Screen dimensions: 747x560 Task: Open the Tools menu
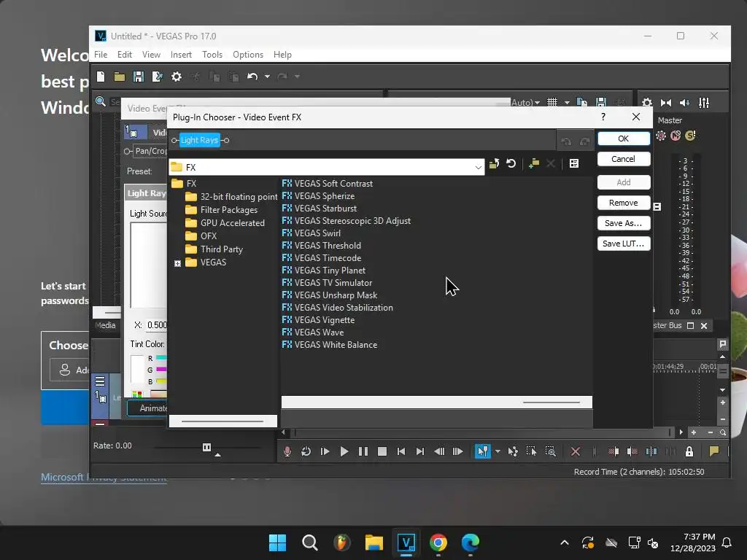(212, 55)
